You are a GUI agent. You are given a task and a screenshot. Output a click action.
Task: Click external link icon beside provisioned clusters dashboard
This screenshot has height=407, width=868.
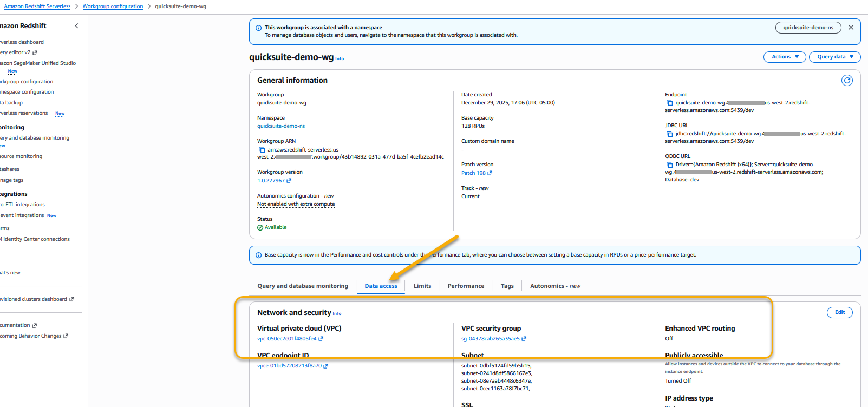tap(71, 299)
